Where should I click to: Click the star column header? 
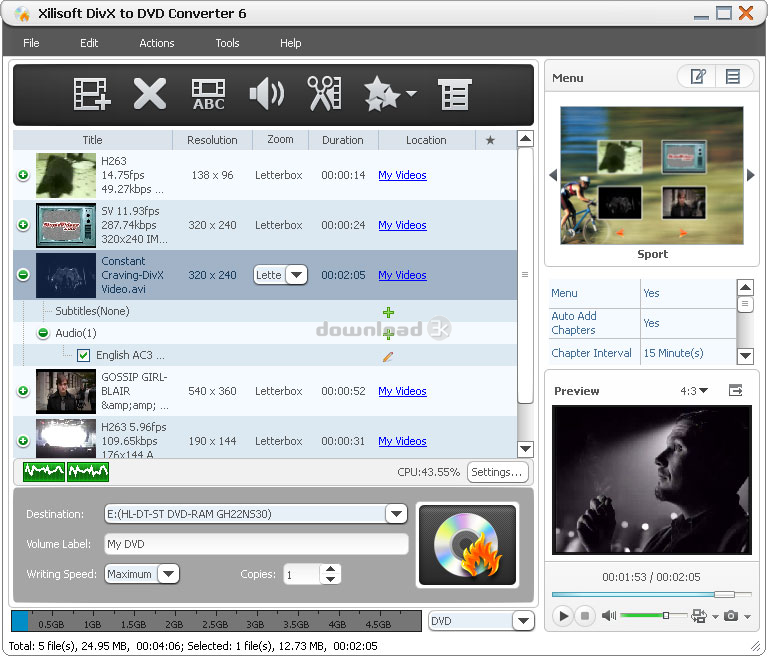[490, 140]
